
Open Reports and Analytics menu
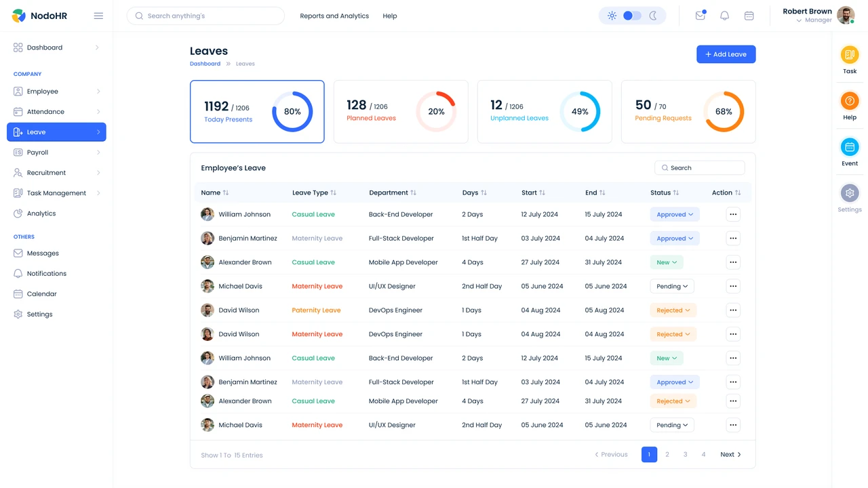click(x=334, y=16)
